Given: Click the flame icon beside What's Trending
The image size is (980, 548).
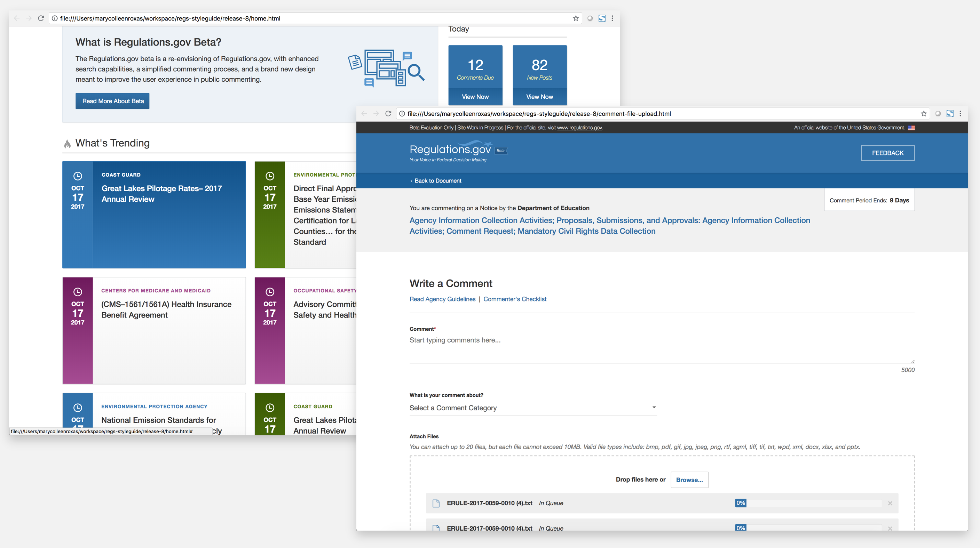Looking at the screenshot, I should pos(67,144).
